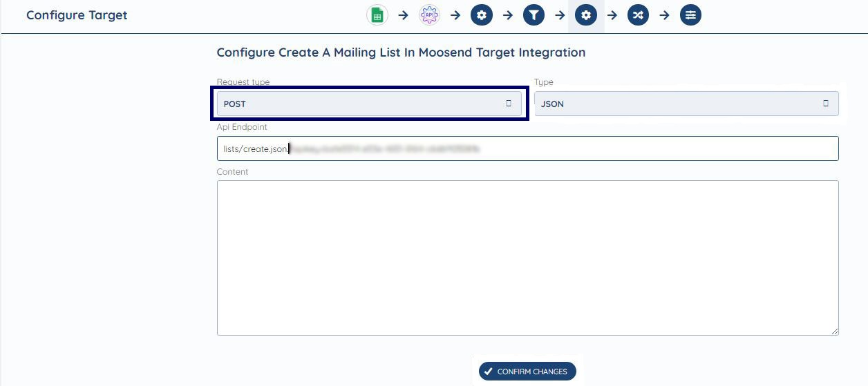Open the Type JSON dropdown
Viewport: 868px width, 386px height.
click(686, 104)
